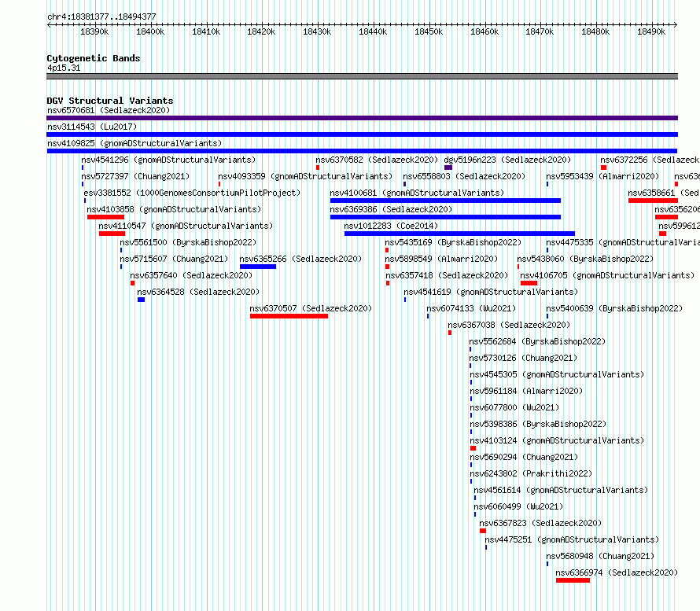Click the red nsv6366974 variant bar
Image resolution: width=700 pixels, height=611 pixels.
(573, 580)
